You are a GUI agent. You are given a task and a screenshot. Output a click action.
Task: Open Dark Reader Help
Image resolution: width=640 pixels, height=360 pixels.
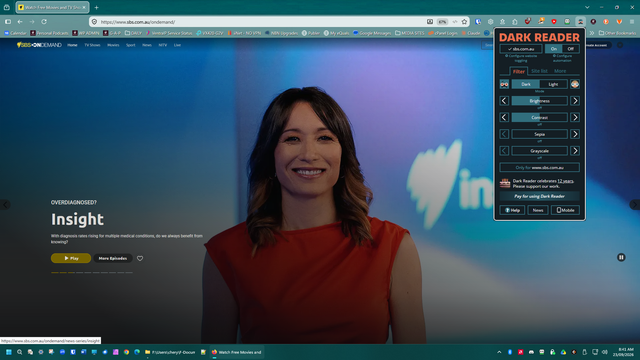pos(512,210)
